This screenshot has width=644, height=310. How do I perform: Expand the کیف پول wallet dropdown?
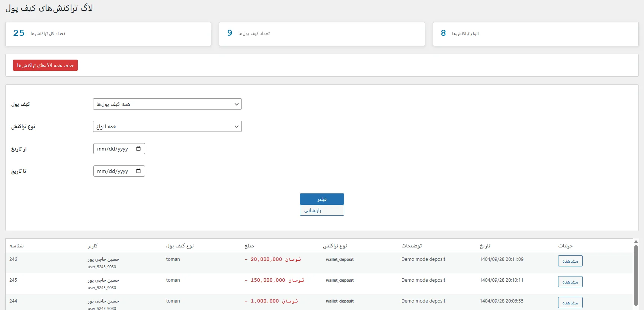167,104
